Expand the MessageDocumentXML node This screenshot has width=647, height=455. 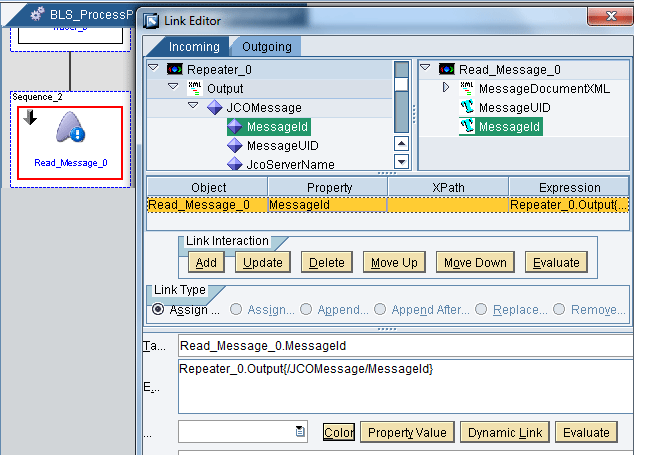coord(446,88)
